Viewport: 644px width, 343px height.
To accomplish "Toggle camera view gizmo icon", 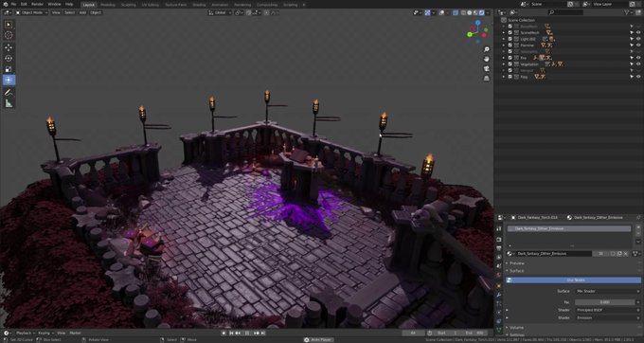I will click(x=486, y=68).
